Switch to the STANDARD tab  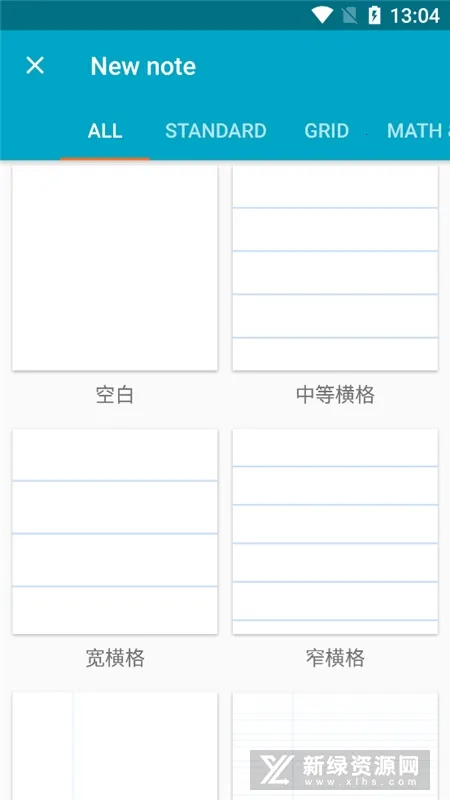[216, 131]
